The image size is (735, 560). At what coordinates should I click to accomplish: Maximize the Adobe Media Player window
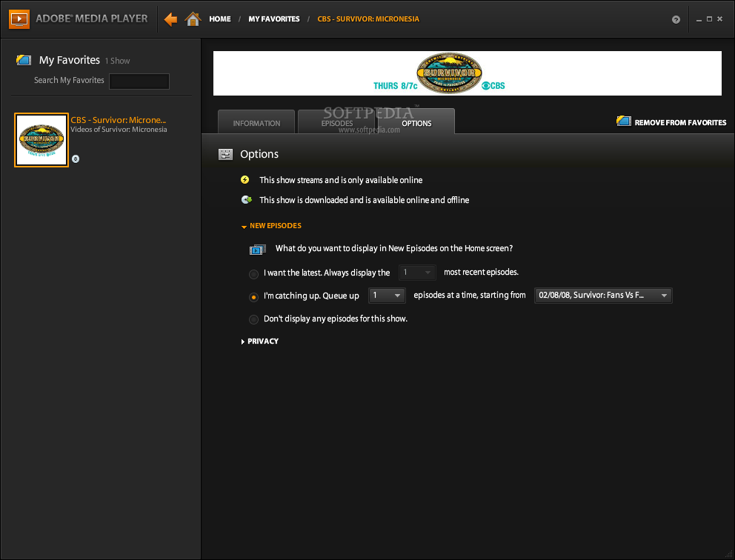tap(709, 19)
